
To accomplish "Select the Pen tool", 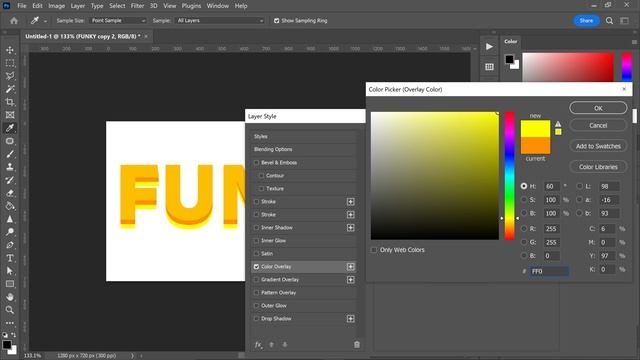I will pos(10,245).
